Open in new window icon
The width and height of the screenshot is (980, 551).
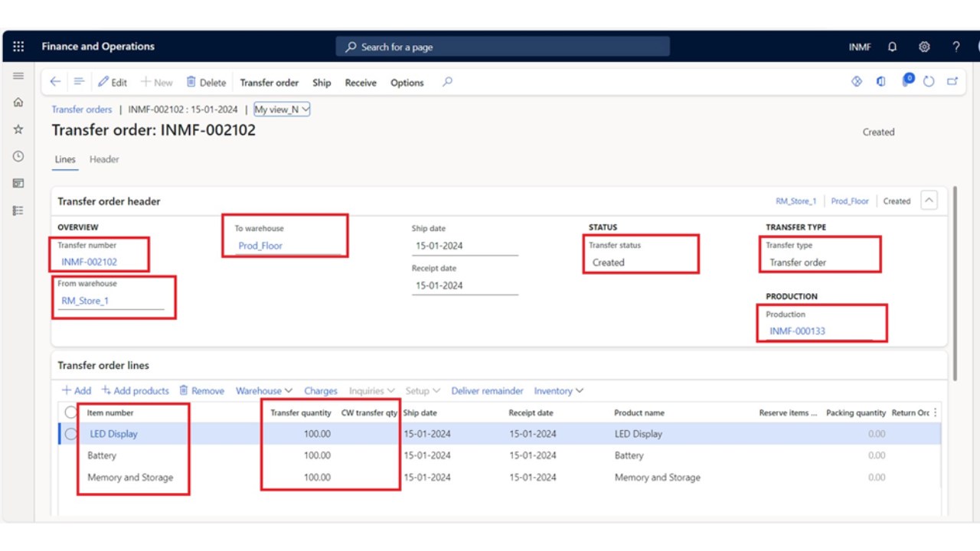[x=952, y=81]
